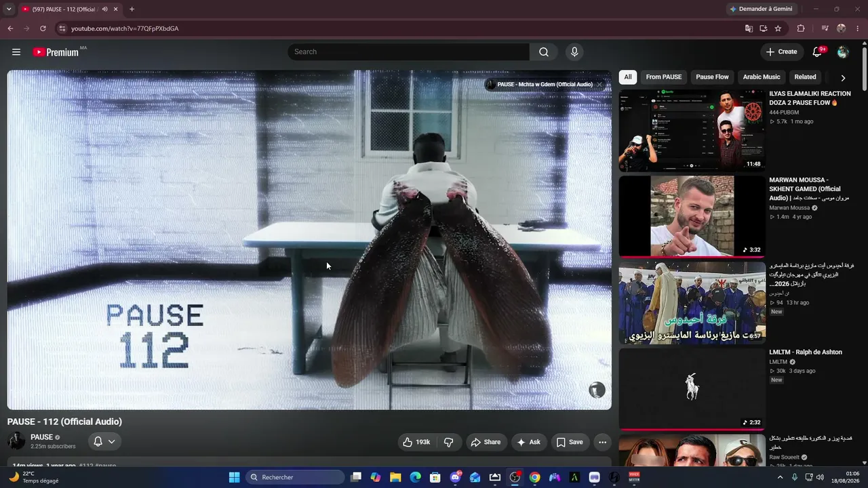Start voice search with the microphone
Image resolution: width=868 pixels, height=488 pixels.
click(x=574, y=52)
